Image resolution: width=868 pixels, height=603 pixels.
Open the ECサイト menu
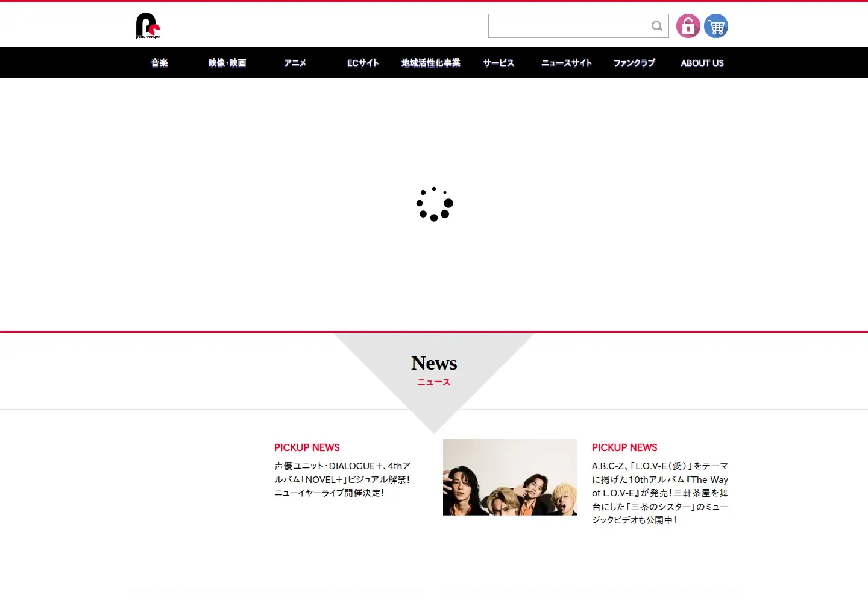pos(363,63)
